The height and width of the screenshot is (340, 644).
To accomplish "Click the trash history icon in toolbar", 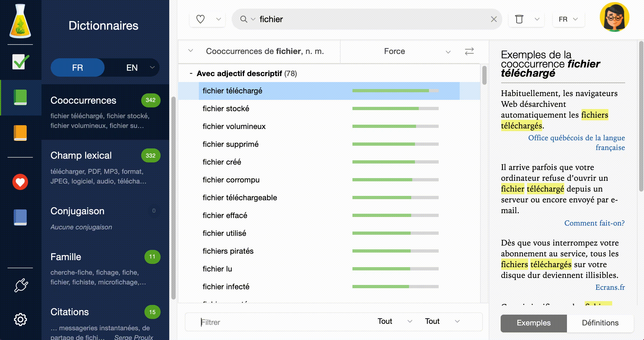I will point(519,19).
